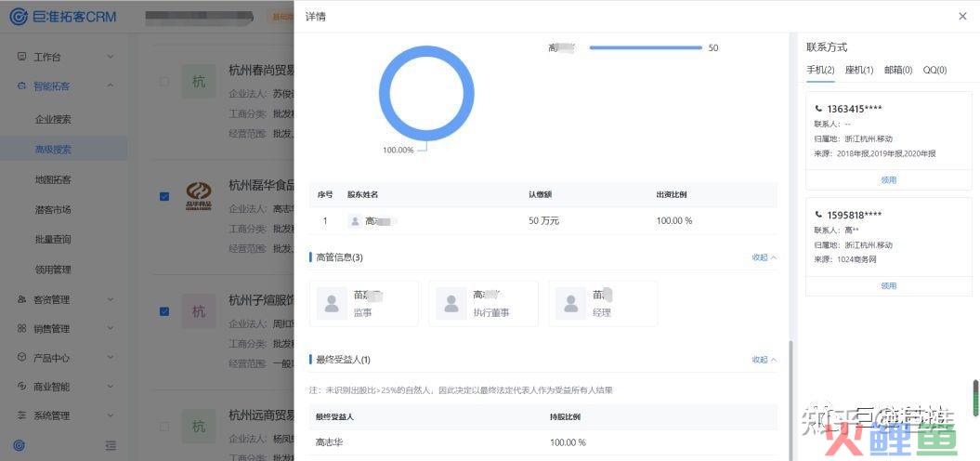Open the 杭州春尚贸易 company link

pyautogui.click(x=261, y=70)
